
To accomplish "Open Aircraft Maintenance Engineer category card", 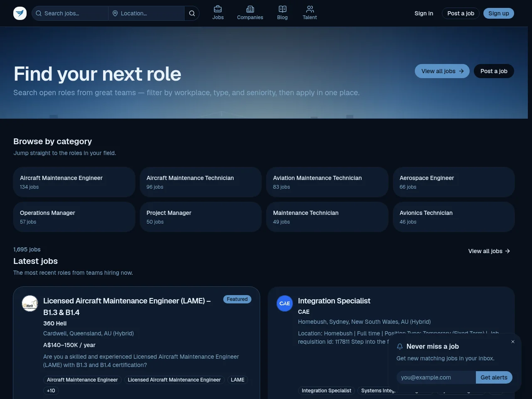I will (x=74, y=182).
